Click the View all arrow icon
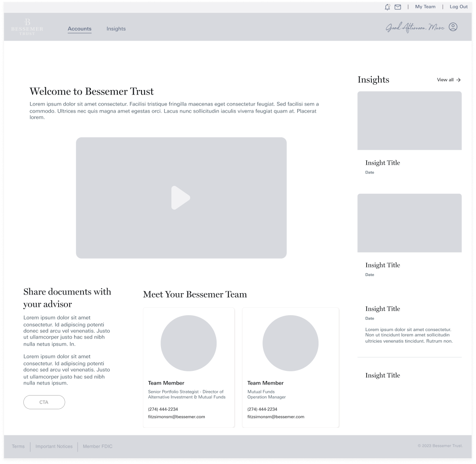 point(458,80)
